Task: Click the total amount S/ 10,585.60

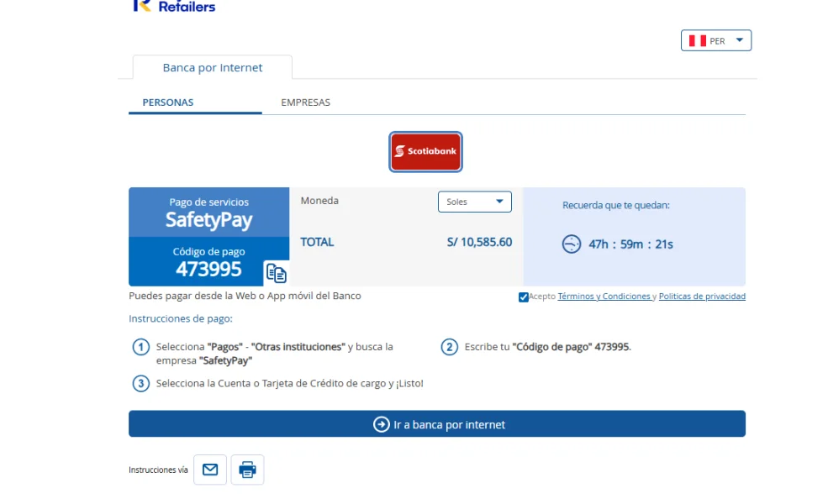Action: [479, 242]
